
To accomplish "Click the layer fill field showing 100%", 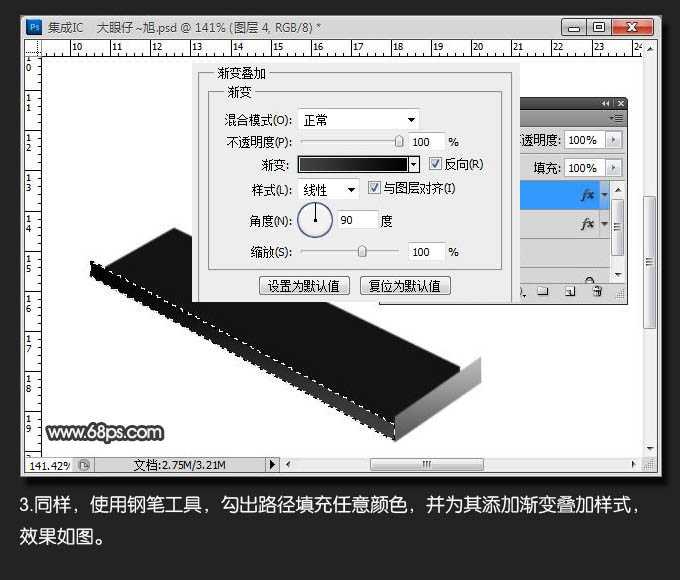I will pyautogui.click(x=585, y=167).
